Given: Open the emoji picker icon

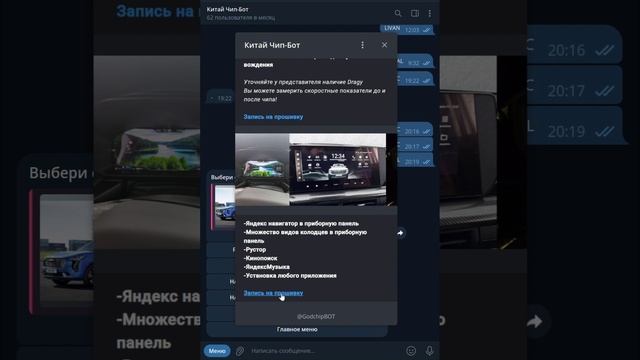Looking at the screenshot, I should pos(411,351).
